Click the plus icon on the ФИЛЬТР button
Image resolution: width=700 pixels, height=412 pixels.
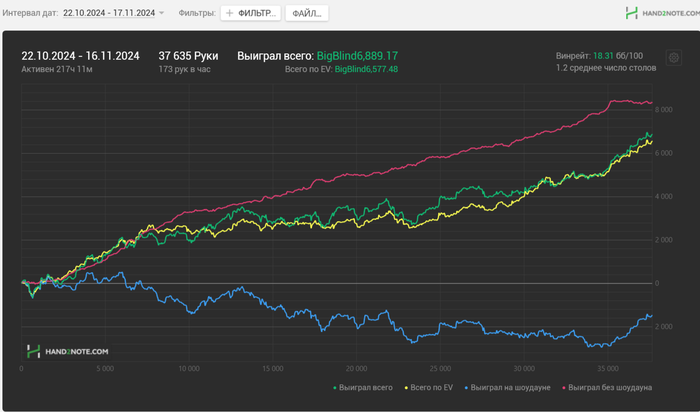coord(229,13)
